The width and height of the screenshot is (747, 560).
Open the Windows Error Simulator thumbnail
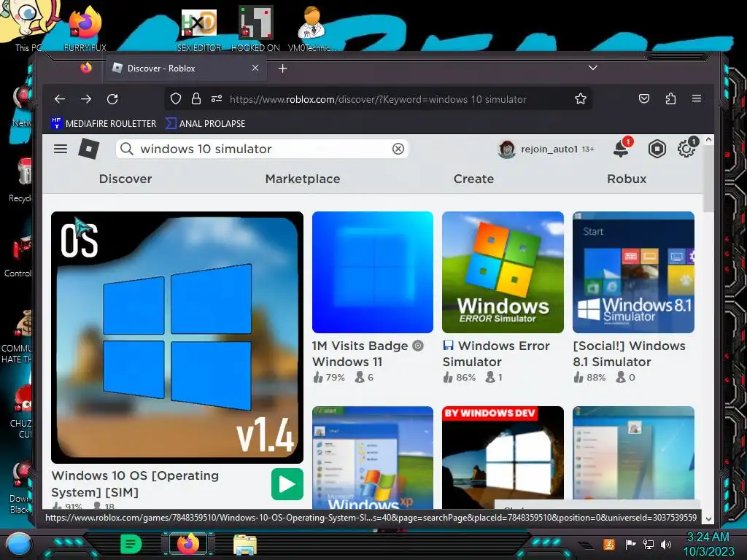click(503, 272)
